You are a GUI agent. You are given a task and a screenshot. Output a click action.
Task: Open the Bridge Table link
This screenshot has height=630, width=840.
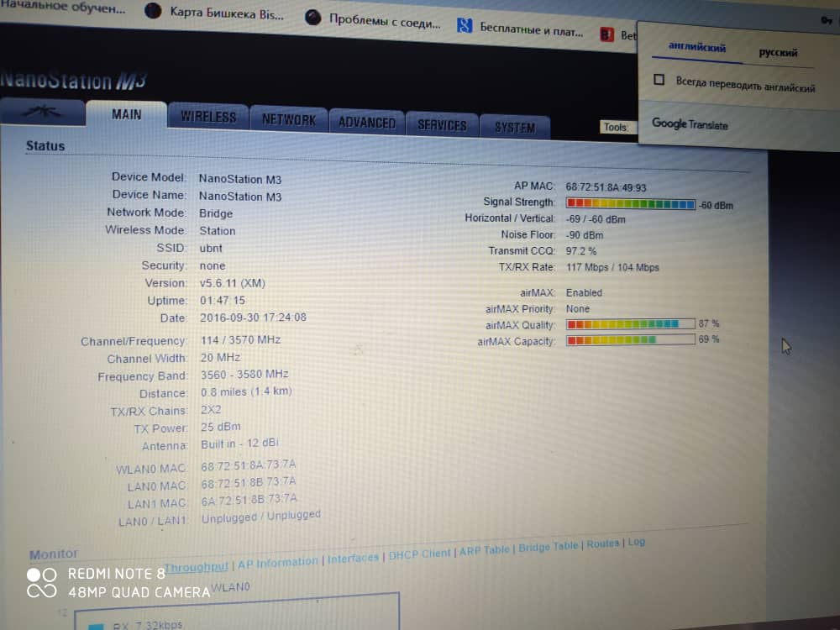548,547
